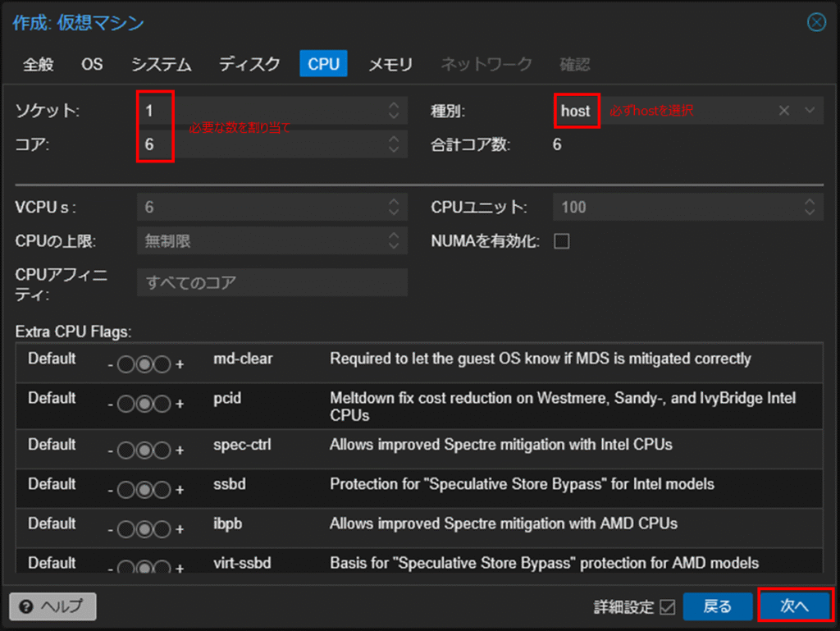The image size is (840, 631).
Task: Adjust the CPUユニット spinner
Action: (x=810, y=207)
